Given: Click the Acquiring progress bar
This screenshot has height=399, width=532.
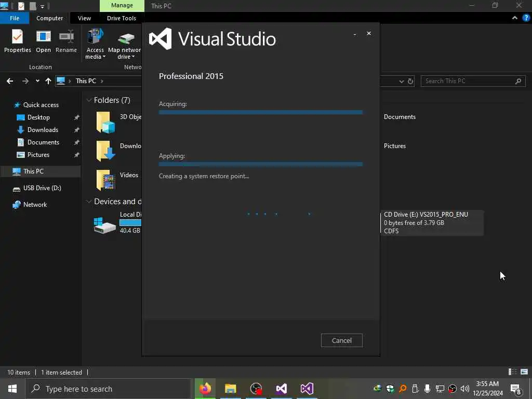Looking at the screenshot, I should 261,112.
